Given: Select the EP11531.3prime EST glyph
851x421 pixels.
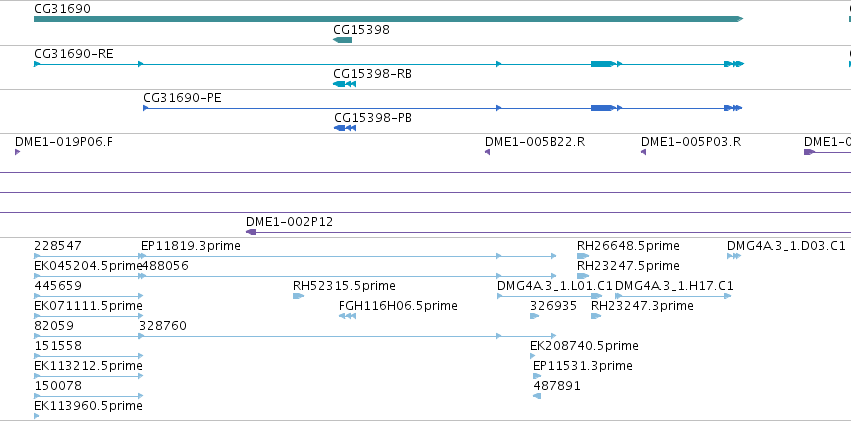Looking at the screenshot, I should [537, 376].
